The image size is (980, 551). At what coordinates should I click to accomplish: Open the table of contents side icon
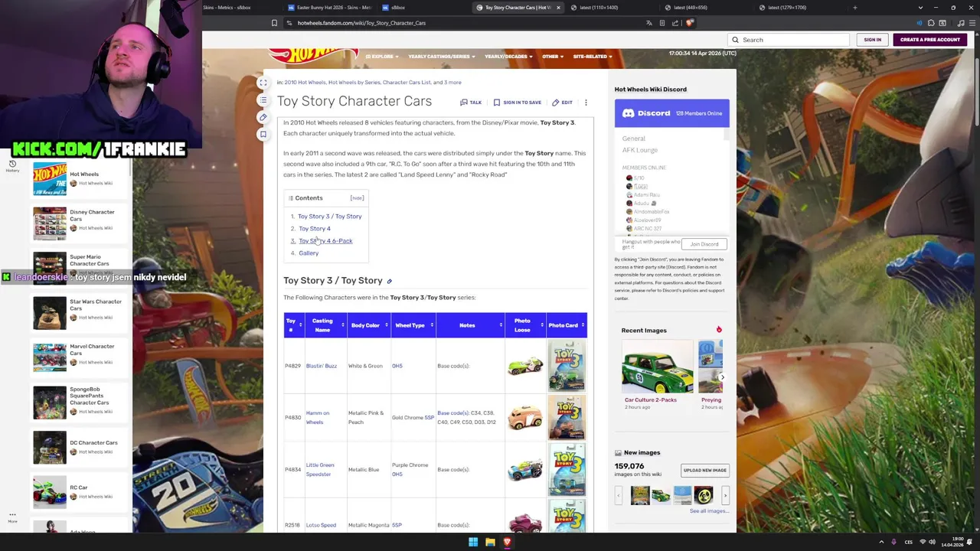pos(263,100)
